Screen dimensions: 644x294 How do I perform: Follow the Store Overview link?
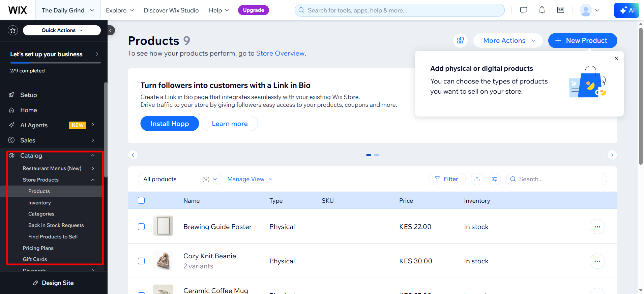pos(280,53)
